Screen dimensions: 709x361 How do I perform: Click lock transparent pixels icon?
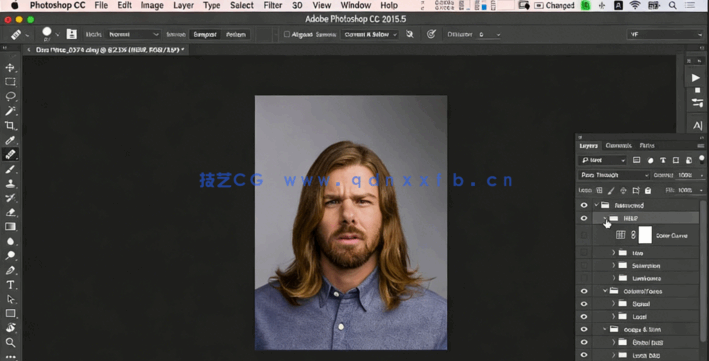pyautogui.click(x=599, y=190)
